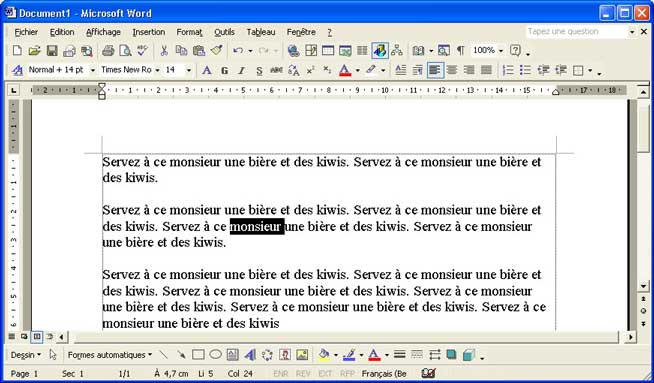Select the Cut scissors icon
Image resolution: width=654 pixels, height=383 pixels.
pos(164,51)
